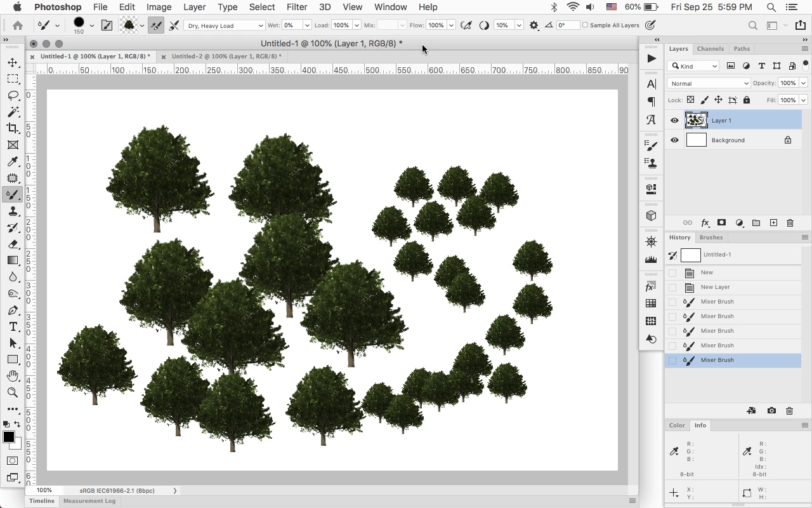Open the Filter menu

296,7
